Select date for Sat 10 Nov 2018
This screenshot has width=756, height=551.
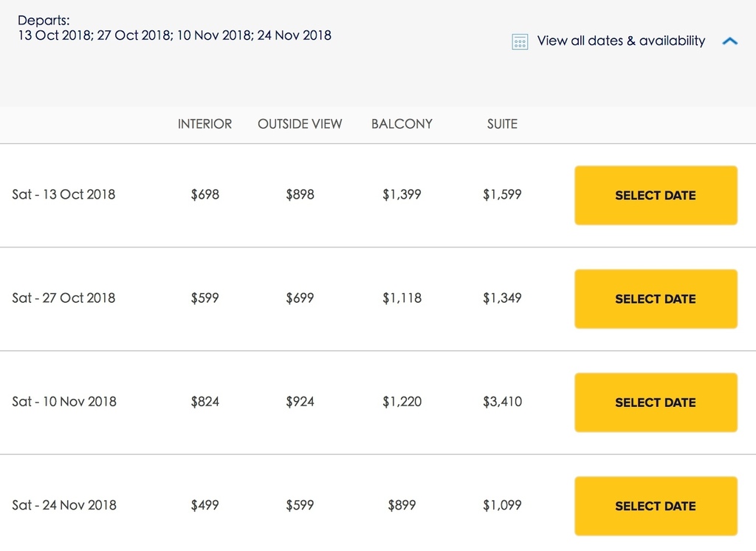(656, 403)
